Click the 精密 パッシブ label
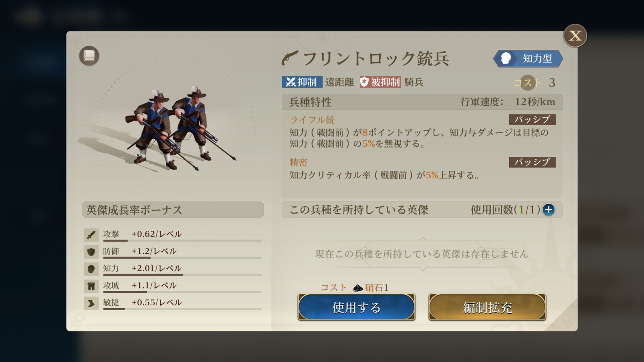Image resolution: width=644 pixels, height=362 pixels. pos(532,162)
